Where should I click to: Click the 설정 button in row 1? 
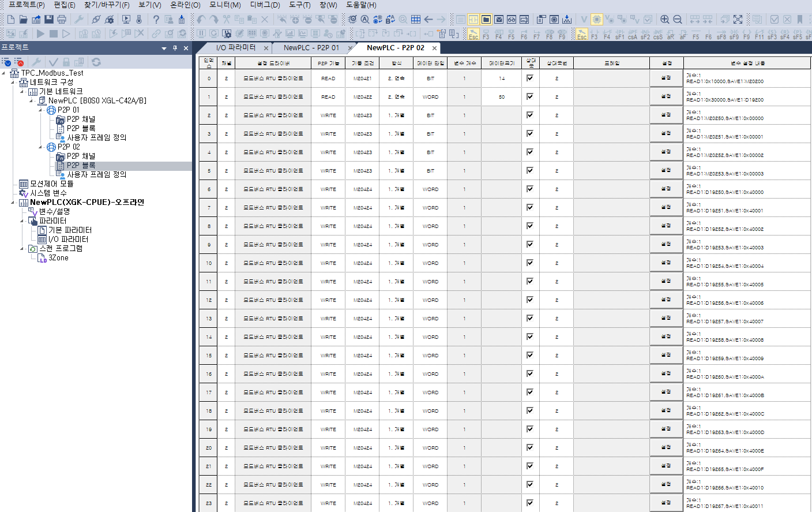[x=666, y=96]
